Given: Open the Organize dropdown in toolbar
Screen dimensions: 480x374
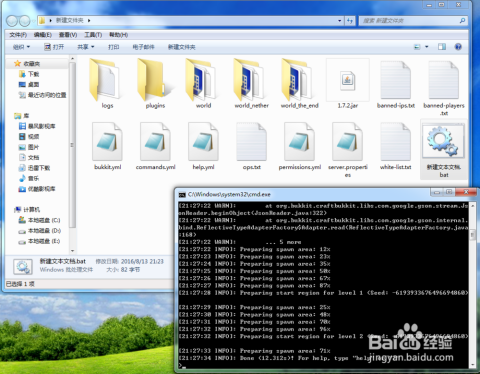Looking at the screenshot, I should 21,47.
